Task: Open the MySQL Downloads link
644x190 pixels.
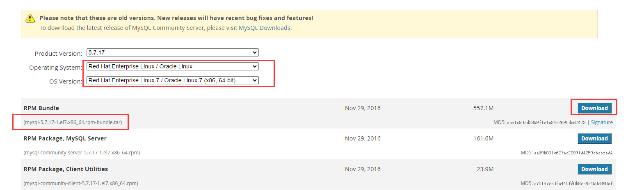Action: tap(265, 28)
